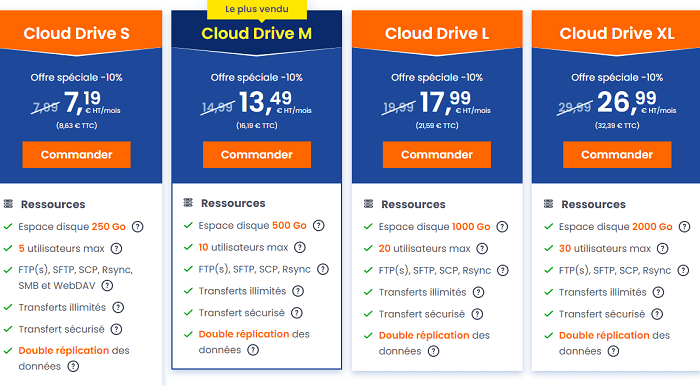This screenshot has width=700, height=386.
Task: Open help icon for 500 Go disk space
Action: click(318, 225)
